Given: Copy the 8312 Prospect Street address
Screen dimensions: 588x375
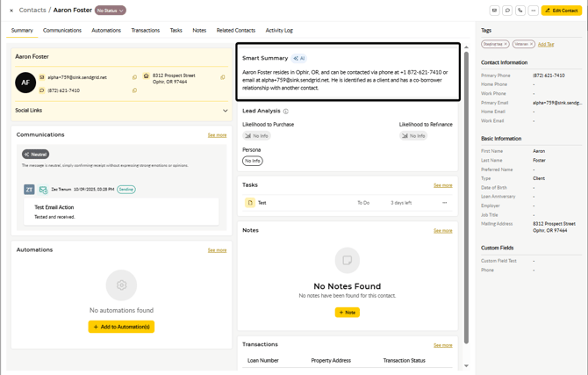Looking at the screenshot, I should click(x=223, y=77).
